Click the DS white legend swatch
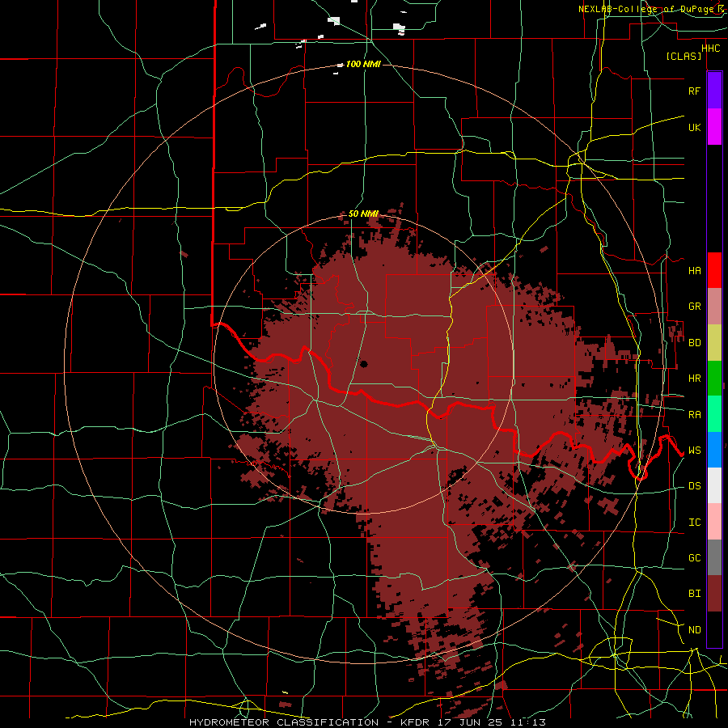The width and height of the screenshot is (728, 728). 714,485
